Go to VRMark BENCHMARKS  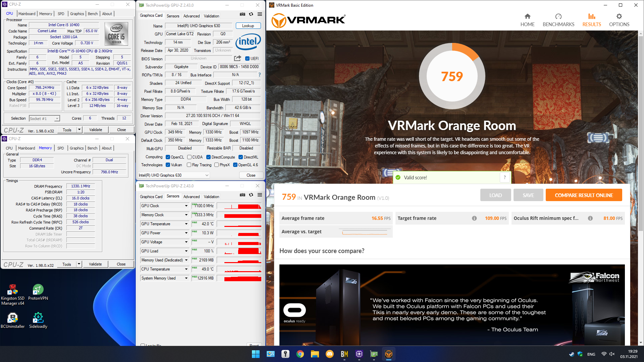(558, 20)
